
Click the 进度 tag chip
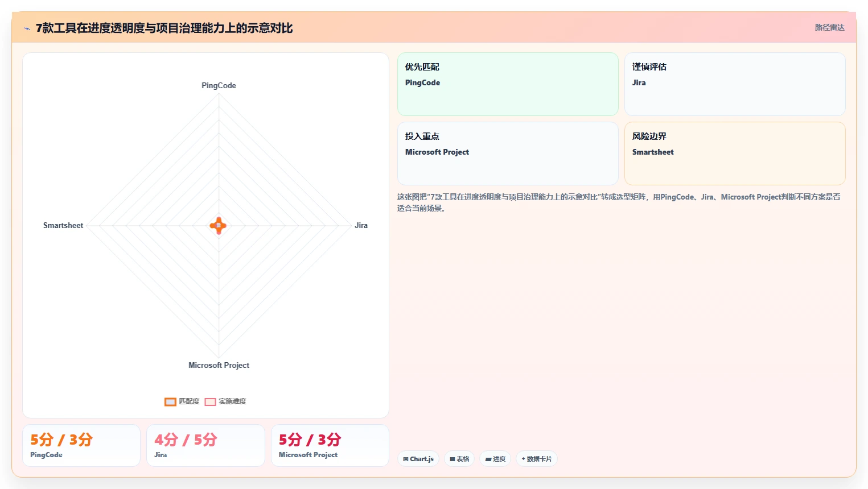coord(495,459)
